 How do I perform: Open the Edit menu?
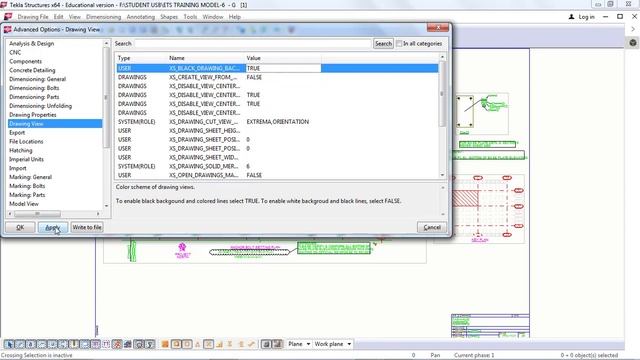coord(58,17)
